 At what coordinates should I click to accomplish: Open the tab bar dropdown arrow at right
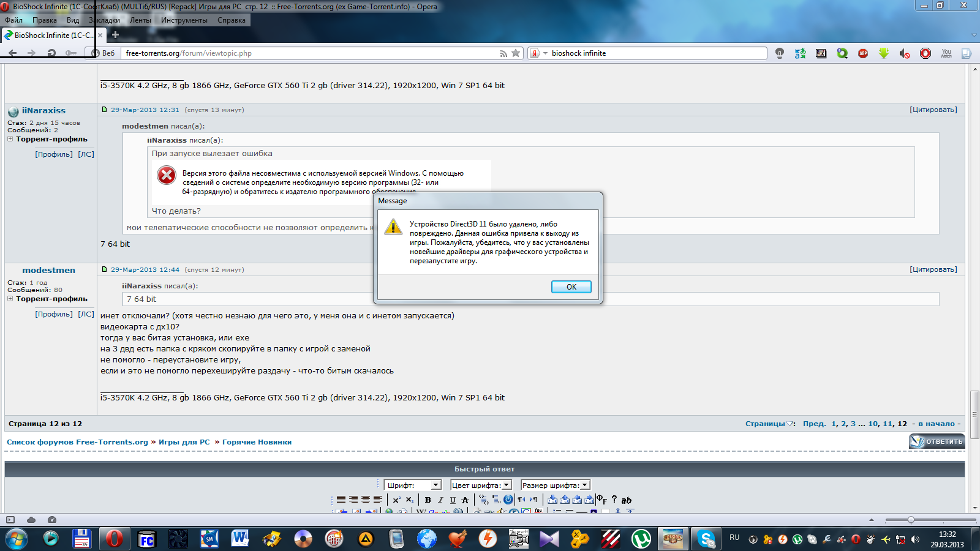pos(974,35)
